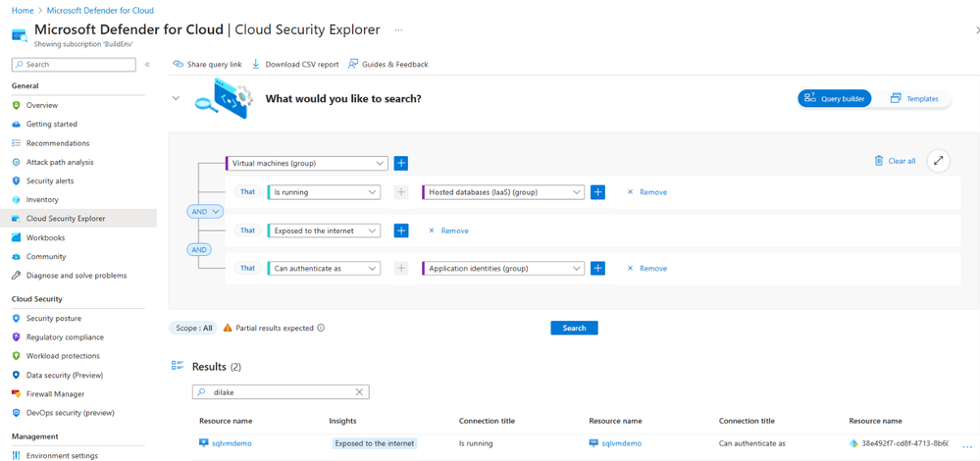
Task: Add filter next to Hosted databases group
Action: [598, 192]
